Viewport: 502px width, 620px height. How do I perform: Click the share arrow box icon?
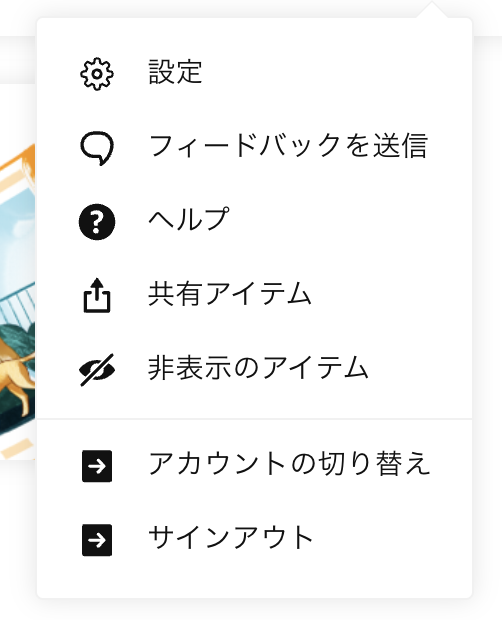click(x=97, y=296)
